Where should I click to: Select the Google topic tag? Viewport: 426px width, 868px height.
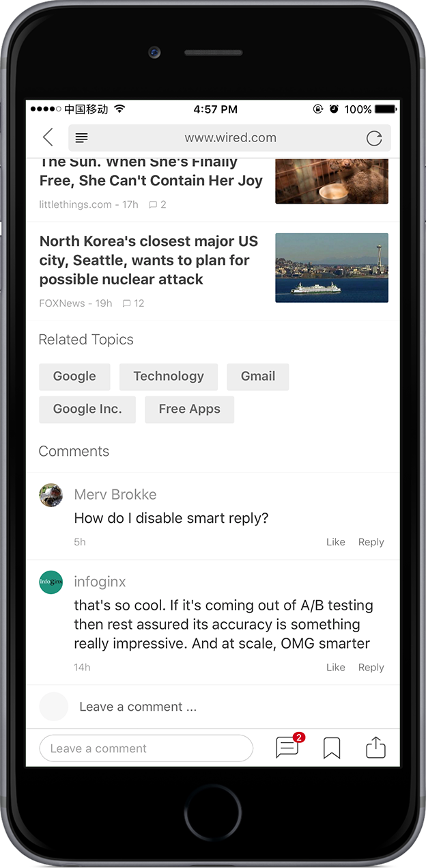pyautogui.click(x=74, y=377)
